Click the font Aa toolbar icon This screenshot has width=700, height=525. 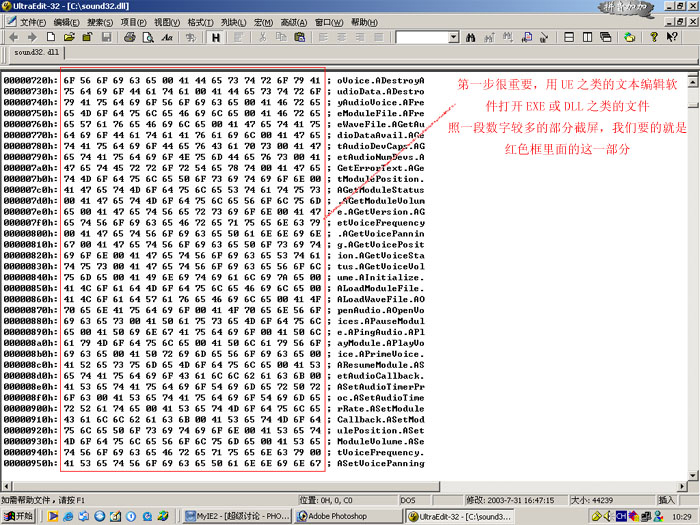click(167, 38)
